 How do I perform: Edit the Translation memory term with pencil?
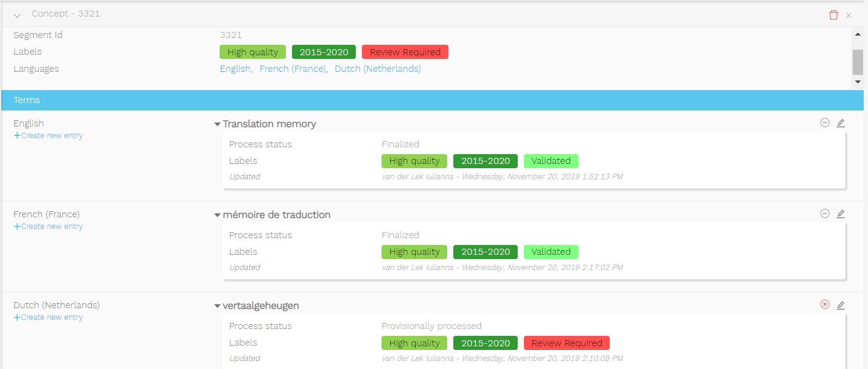(840, 123)
